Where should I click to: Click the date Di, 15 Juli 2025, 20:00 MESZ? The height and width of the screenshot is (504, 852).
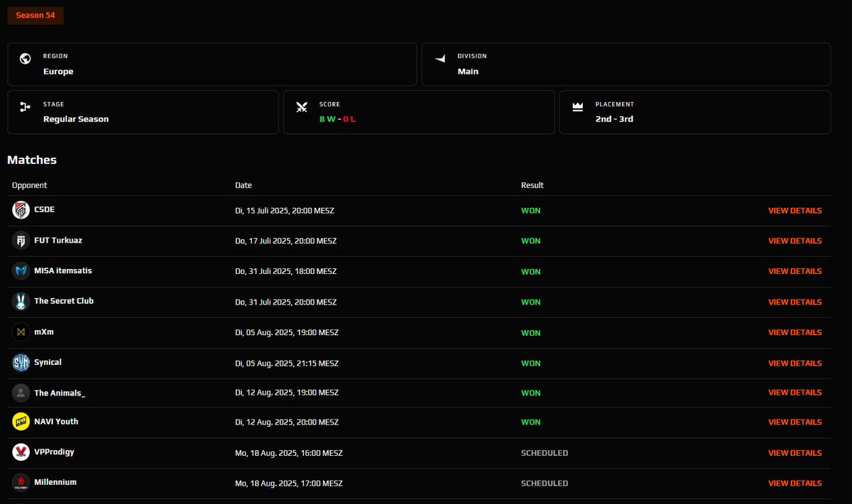[285, 211]
